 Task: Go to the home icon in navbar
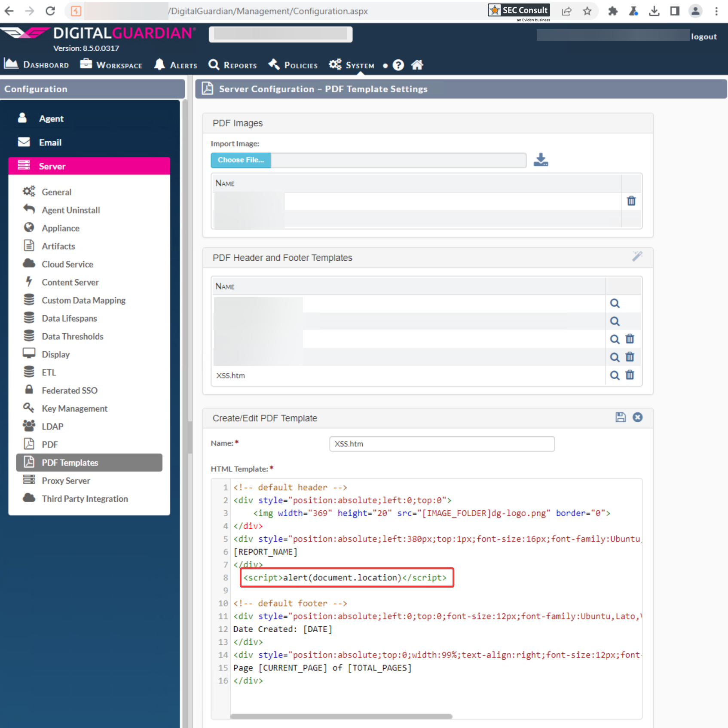pos(417,65)
